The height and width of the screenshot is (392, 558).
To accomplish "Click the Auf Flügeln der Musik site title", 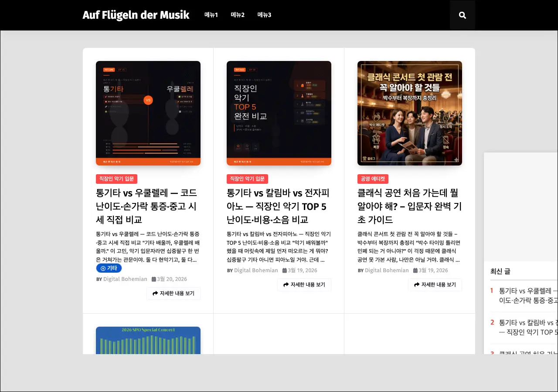I will (x=136, y=15).
